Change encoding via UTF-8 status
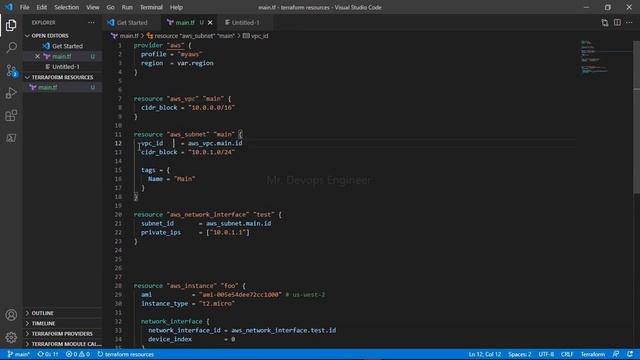This screenshot has height=360, width=640. 546,354
